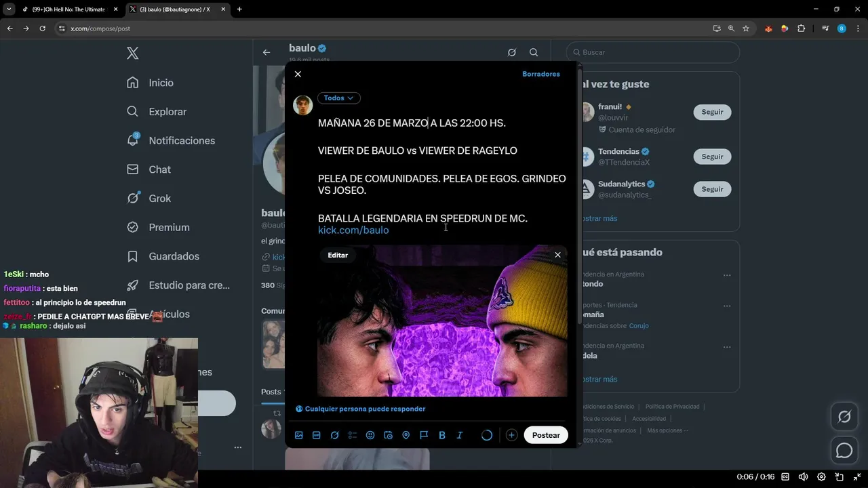Open the kick.com/baulo link in post
The image size is (868, 488).
tap(353, 230)
